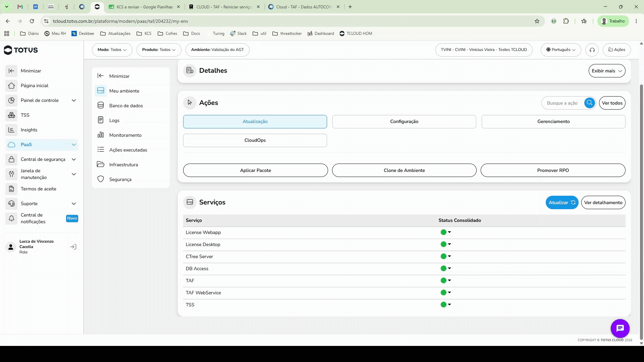
Task: Select the PaaS cloud icon
Action: point(11,144)
